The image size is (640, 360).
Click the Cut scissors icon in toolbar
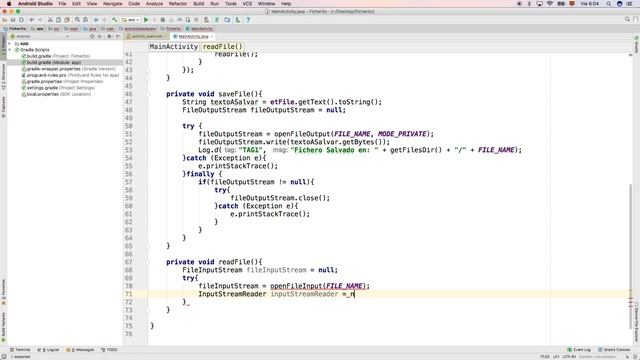click(50, 20)
